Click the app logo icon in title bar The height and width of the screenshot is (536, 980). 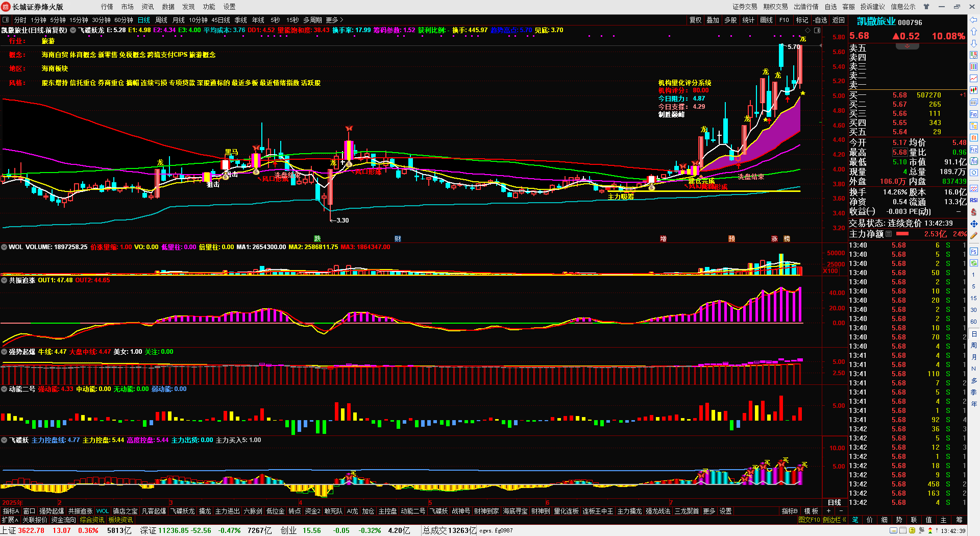[6, 7]
